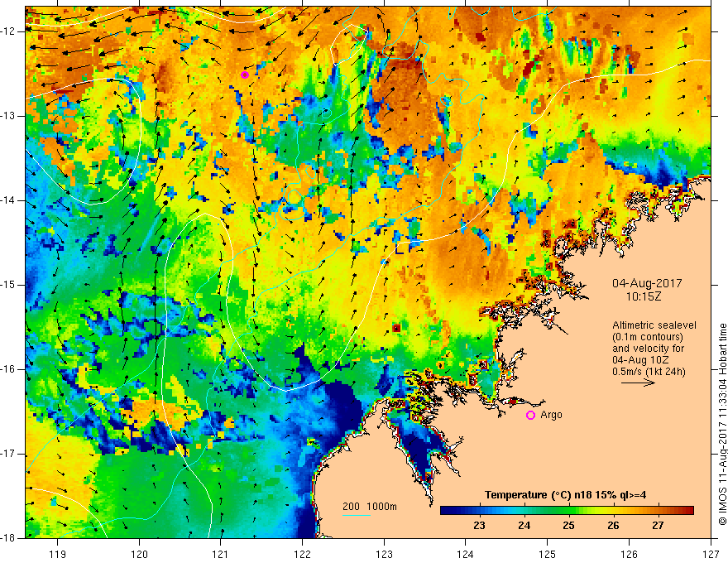This screenshot has width=728, height=563.
Task: Click longitude axis label '122'
Action: (x=302, y=554)
